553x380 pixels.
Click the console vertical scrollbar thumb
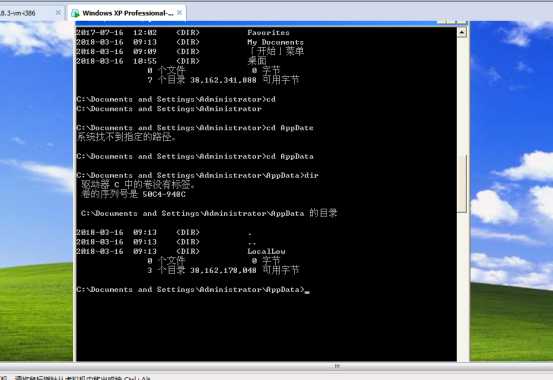462,183
